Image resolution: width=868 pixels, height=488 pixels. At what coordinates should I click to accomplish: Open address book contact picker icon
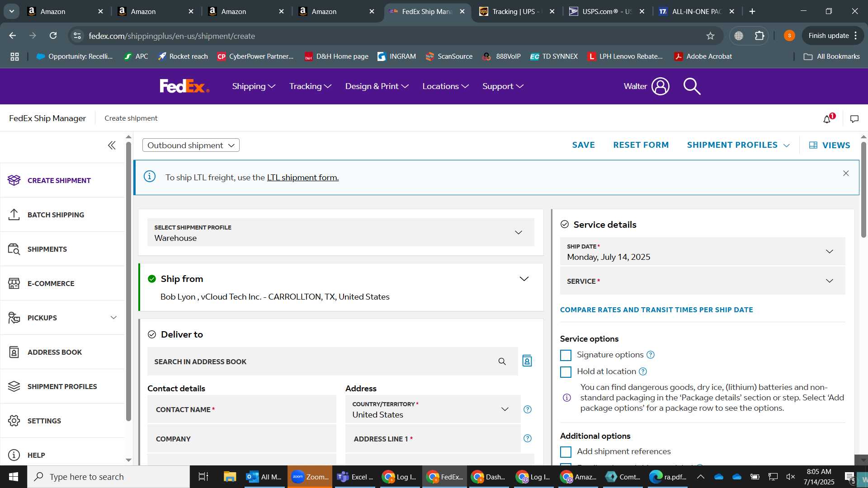click(x=527, y=361)
